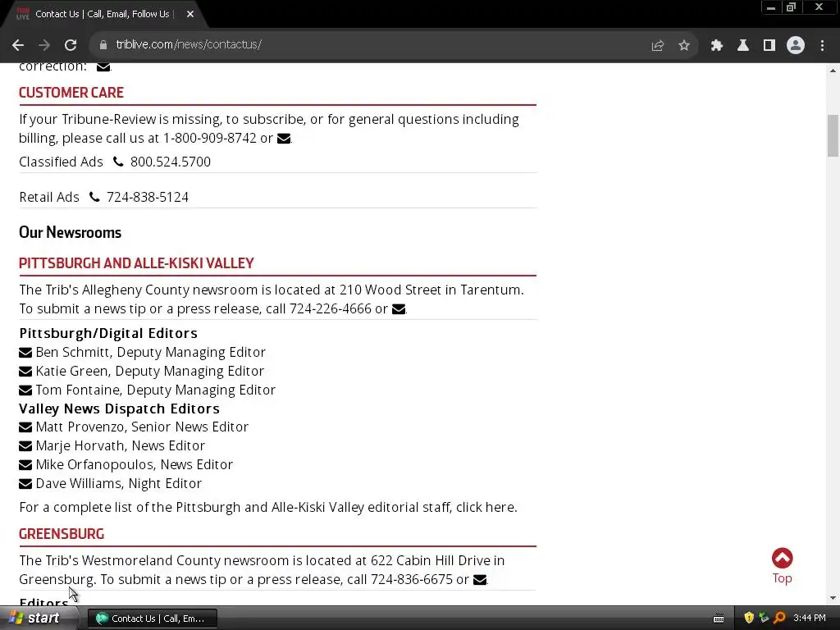Screen dimensions: 840x630
Task: Reload the triblive contact page
Action: 71,45
